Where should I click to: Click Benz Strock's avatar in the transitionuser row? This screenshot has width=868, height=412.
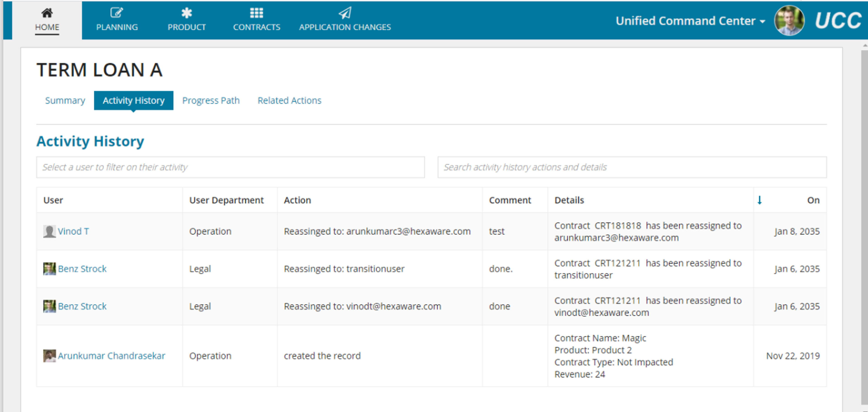coord(50,269)
